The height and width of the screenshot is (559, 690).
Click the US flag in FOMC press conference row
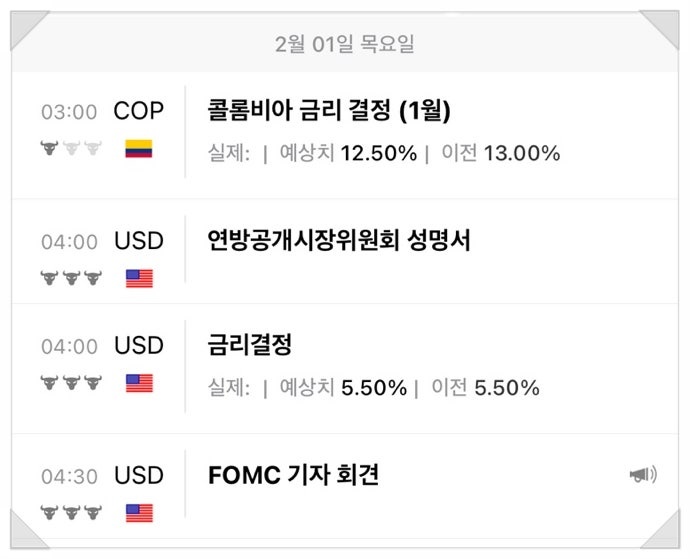[x=139, y=513]
